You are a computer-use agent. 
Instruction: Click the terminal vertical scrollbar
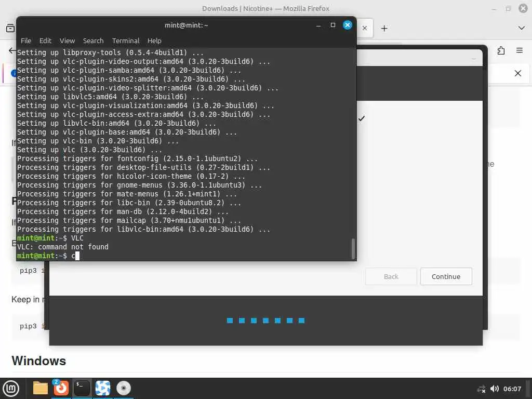(353, 248)
